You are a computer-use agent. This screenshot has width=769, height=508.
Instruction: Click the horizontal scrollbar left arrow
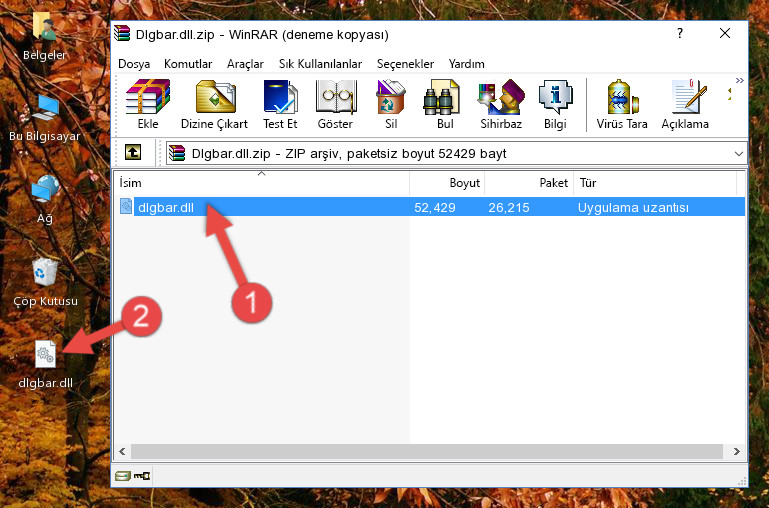pyautogui.click(x=122, y=451)
